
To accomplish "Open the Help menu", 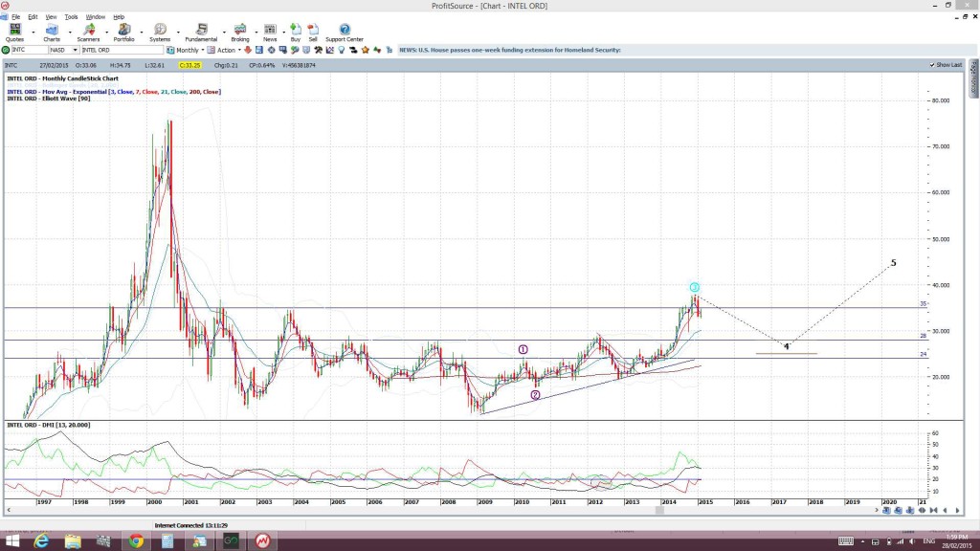I will [119, 17].
